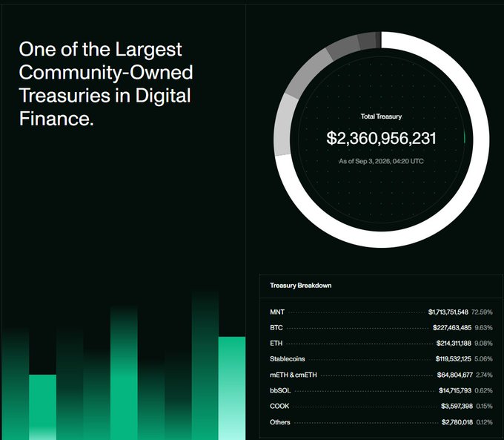Click the BTC percentage 9.63%

tap(483, 328)
